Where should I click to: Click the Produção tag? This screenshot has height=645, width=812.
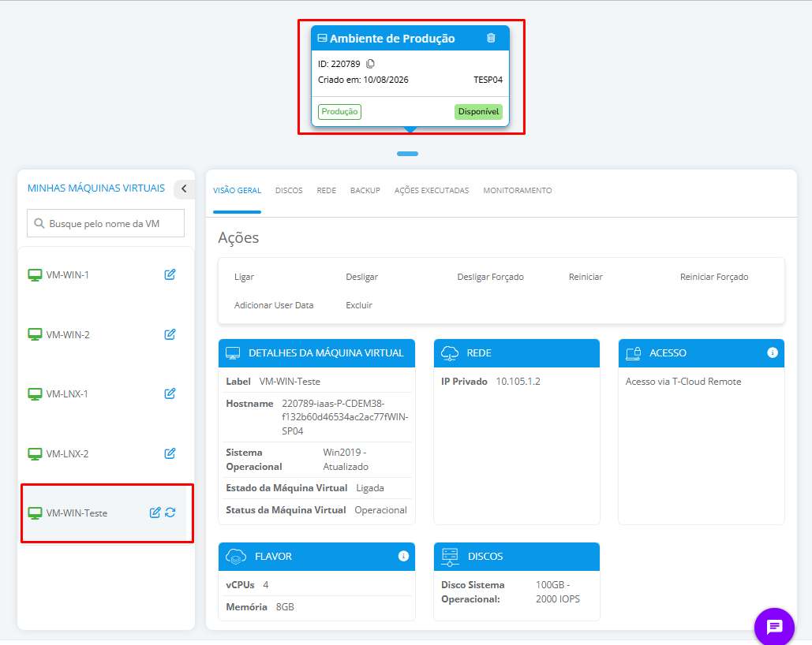339,112
